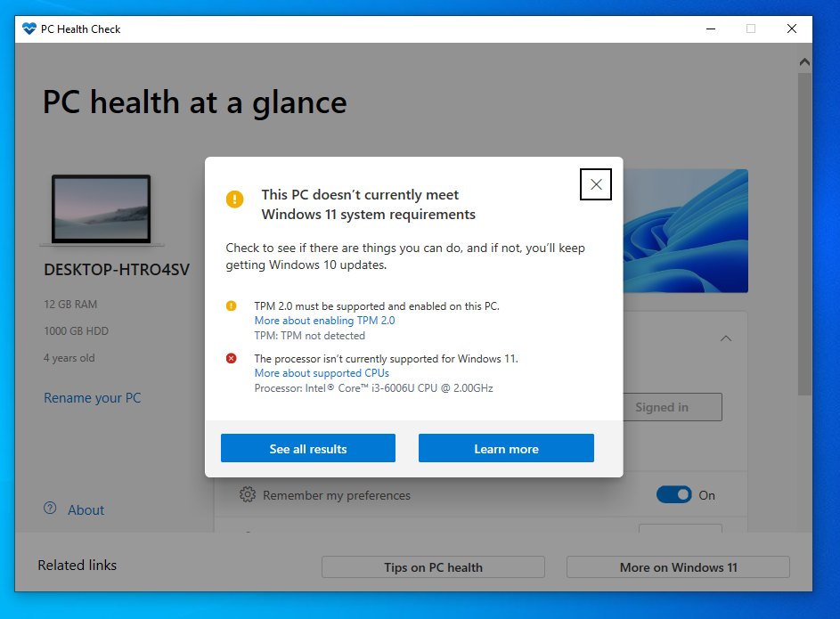The width and height of the screenshot is (840, 619).
Task: Click the About question mark icon
Action: (50, 509)
